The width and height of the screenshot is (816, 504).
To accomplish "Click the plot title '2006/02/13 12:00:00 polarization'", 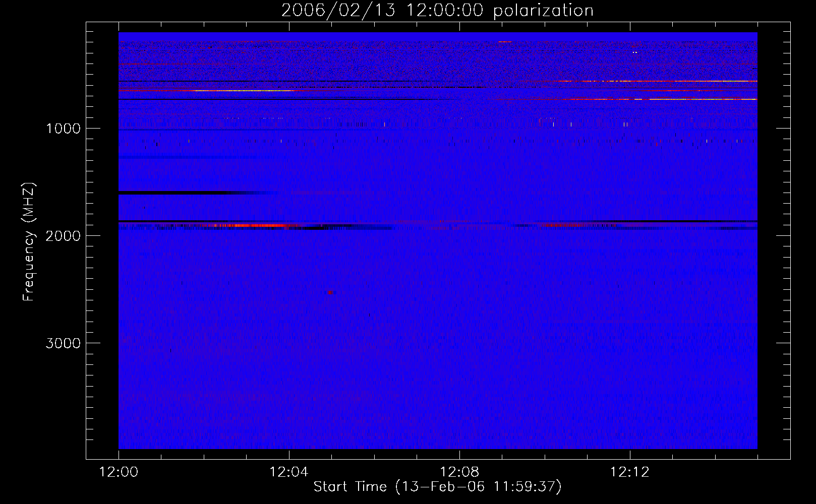I will click(x=437, y=11).
